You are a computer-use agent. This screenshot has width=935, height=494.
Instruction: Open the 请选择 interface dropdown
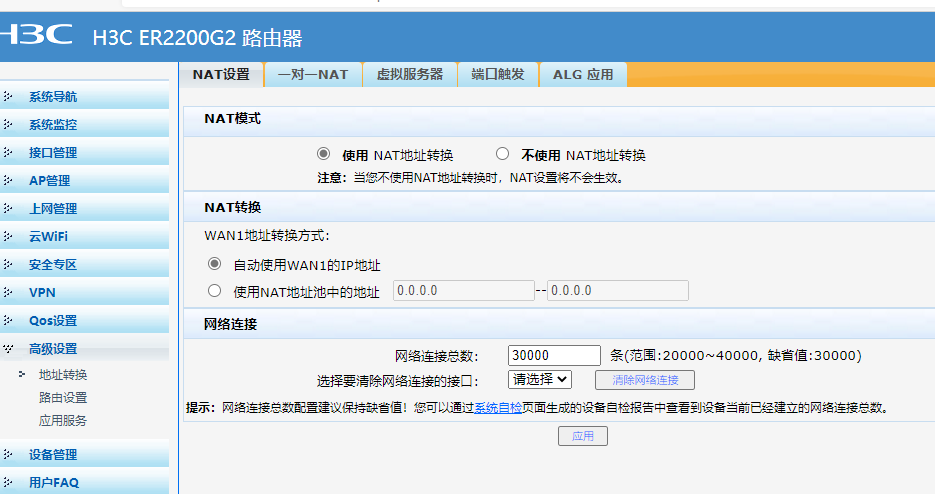(540, 379)
